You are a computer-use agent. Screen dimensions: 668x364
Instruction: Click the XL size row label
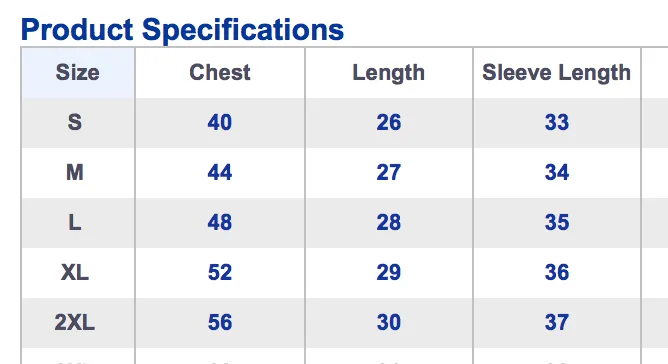tap(75, 272)
